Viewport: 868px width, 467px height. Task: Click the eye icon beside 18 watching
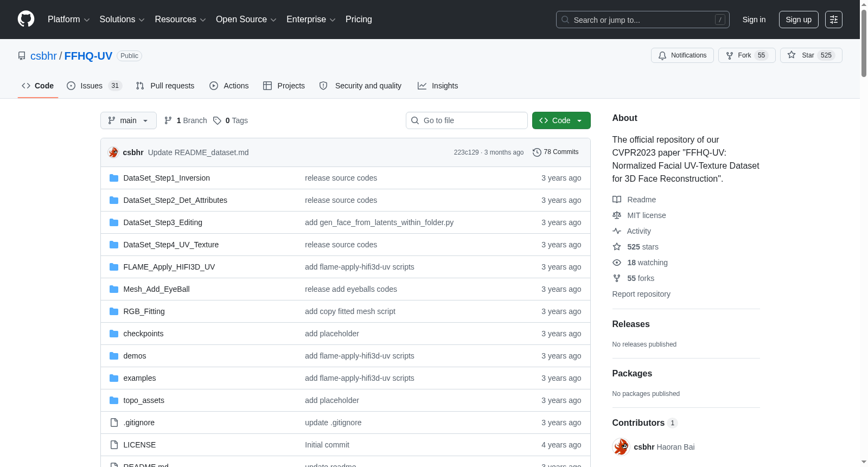[617, 263]
